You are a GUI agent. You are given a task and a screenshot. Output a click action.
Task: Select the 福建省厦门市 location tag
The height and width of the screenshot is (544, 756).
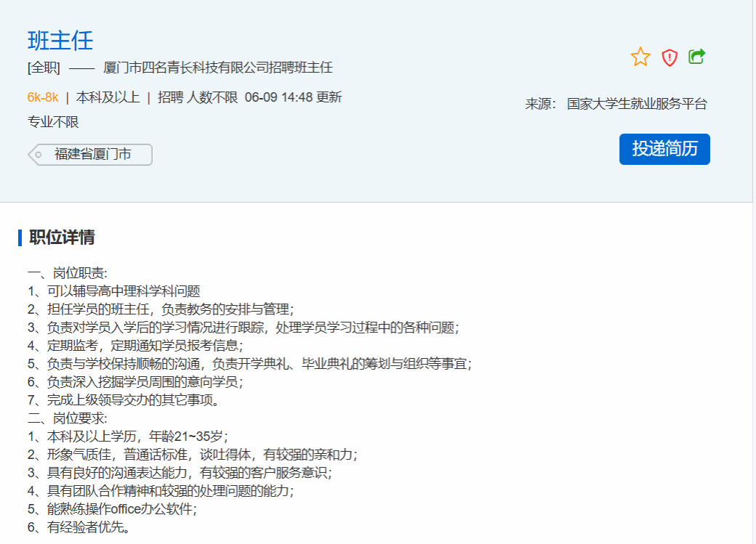click(x=92, y=154)
